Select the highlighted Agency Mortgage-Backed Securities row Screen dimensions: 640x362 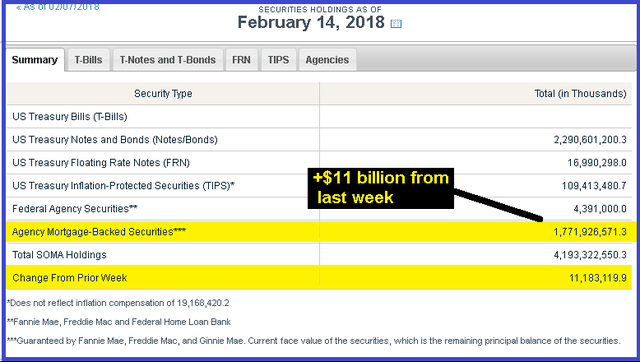(x=319, y=232)
